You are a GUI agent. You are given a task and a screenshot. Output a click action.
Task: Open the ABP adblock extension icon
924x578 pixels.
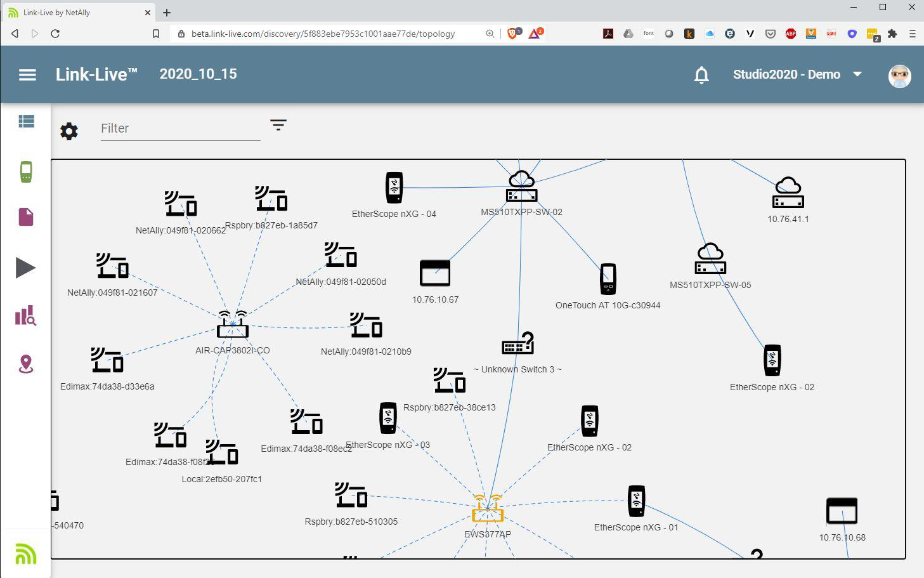(x=791, y=34)
